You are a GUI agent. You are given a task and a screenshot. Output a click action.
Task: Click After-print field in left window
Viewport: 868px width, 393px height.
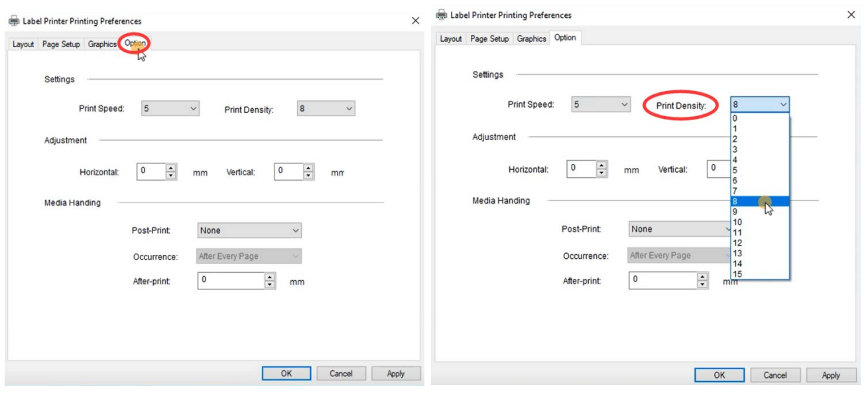(x=231, y=281)
